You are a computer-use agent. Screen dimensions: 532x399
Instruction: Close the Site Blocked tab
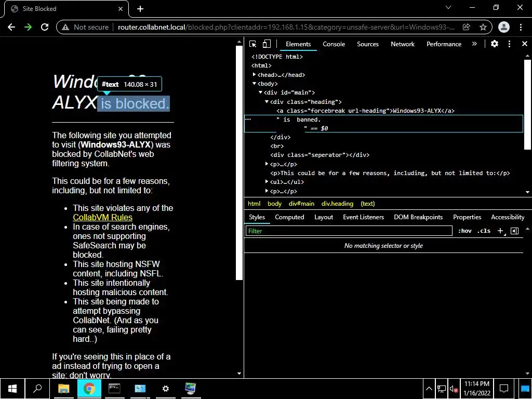(120, 9)
